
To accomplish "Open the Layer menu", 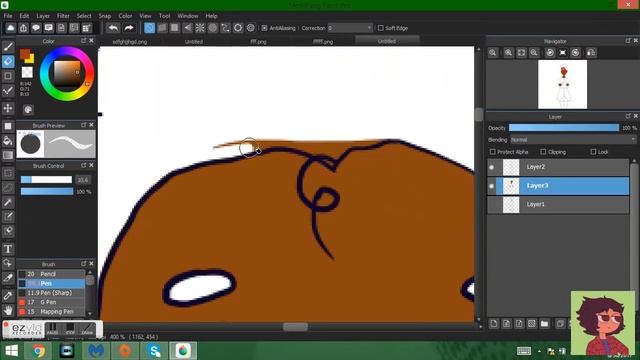I will point(43,16).
